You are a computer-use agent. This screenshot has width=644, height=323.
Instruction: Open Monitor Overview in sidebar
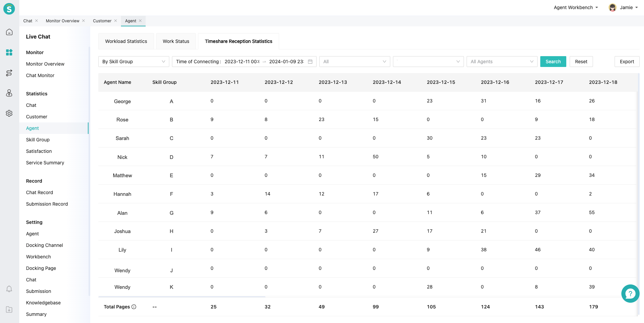click(45, 64)
